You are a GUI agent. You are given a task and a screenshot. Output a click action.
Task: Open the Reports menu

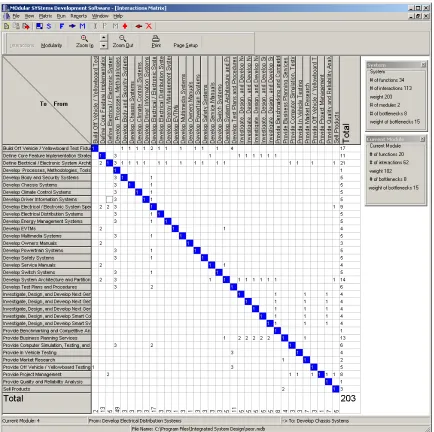[79, 16]
